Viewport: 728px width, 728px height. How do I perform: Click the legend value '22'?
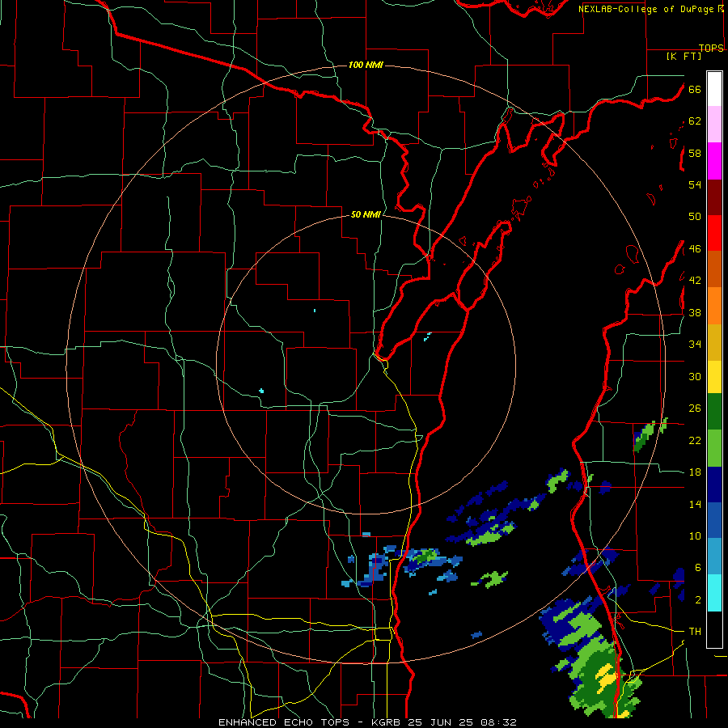pos(695,440)
